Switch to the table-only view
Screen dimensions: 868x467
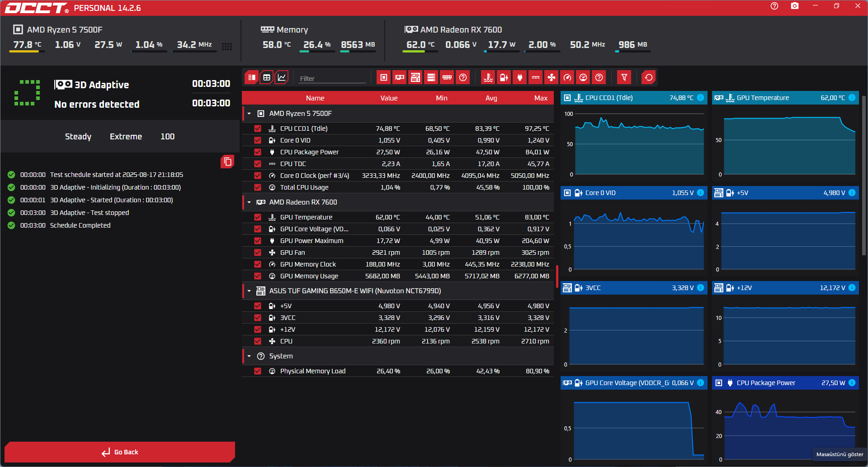click(x=267, y=77)
